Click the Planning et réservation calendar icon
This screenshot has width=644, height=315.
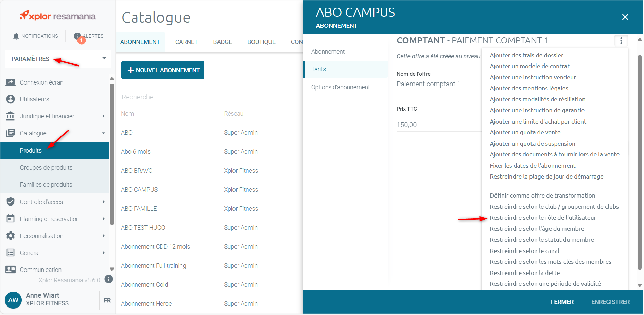tap(11, 219)
